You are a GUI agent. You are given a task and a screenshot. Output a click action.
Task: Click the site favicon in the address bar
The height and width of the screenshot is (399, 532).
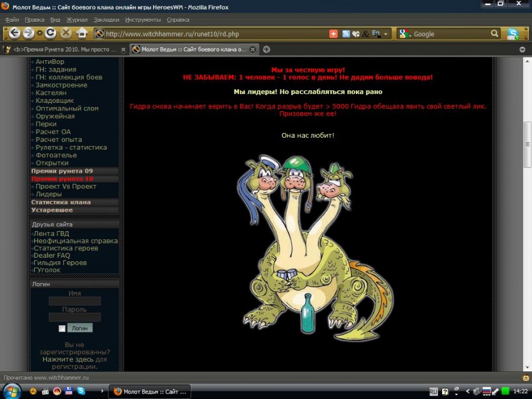click(99, 34)
